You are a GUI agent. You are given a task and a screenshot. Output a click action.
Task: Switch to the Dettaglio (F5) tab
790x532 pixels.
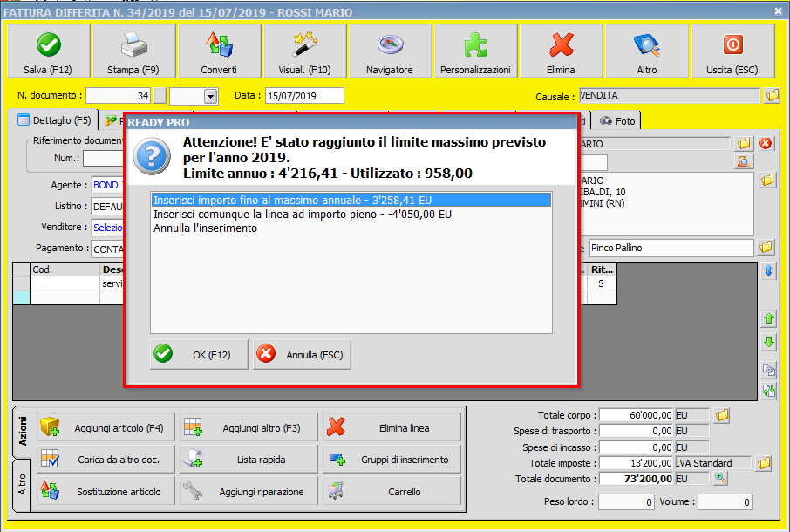[54, 120]
